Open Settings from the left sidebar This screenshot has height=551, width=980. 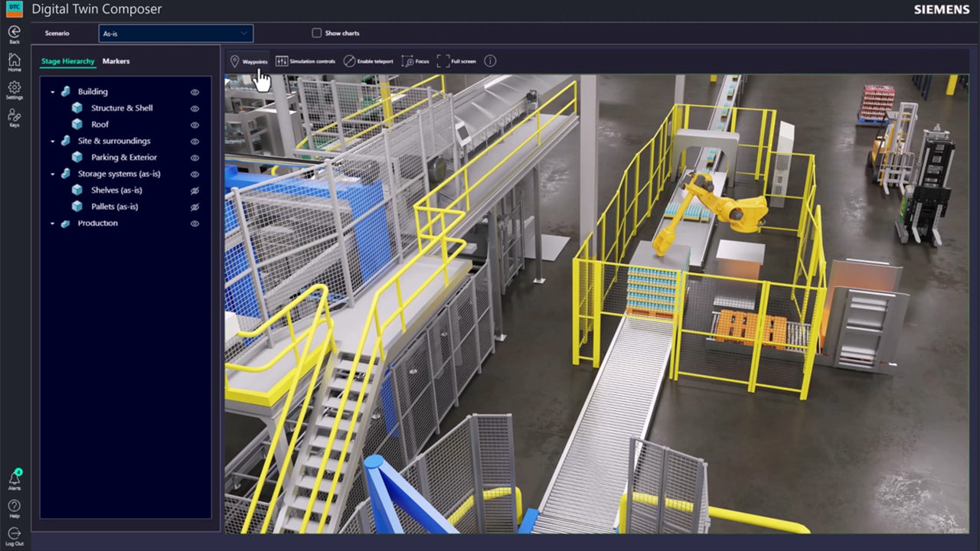[x=14, y=90]
